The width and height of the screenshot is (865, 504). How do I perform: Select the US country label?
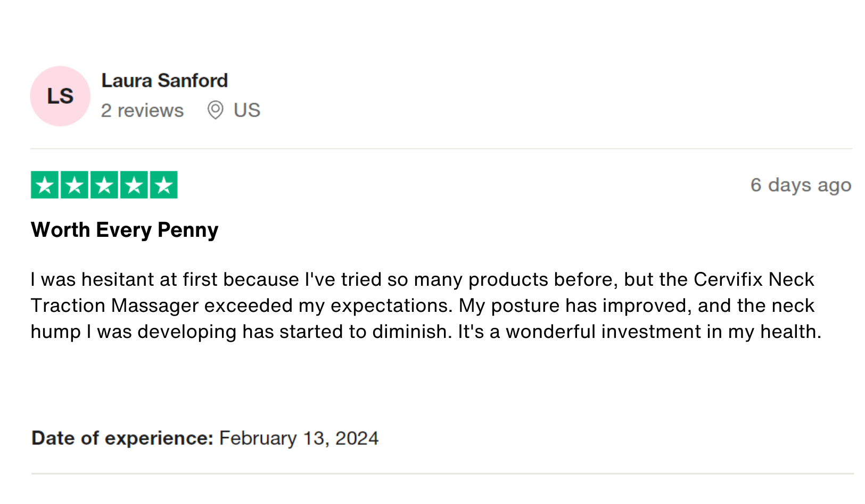pos(247,110)
